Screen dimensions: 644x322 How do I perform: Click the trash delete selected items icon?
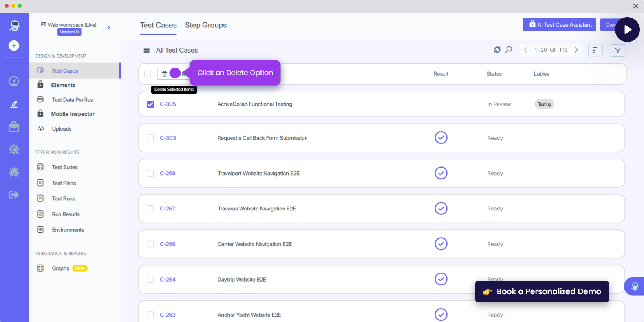point(165,74)
